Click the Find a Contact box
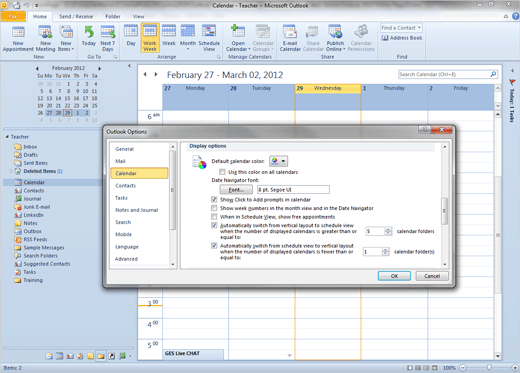 [x=401, y=28]
